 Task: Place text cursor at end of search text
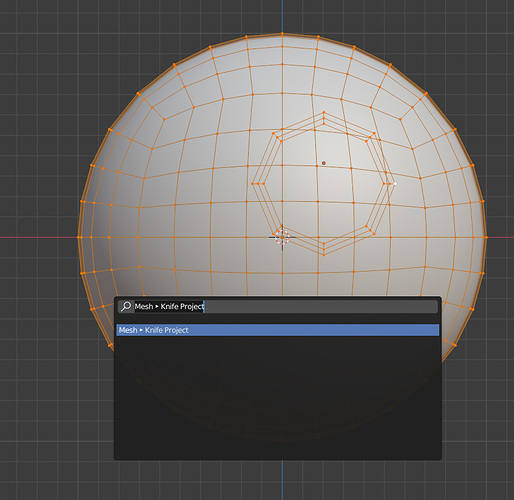tap(204, 306)
